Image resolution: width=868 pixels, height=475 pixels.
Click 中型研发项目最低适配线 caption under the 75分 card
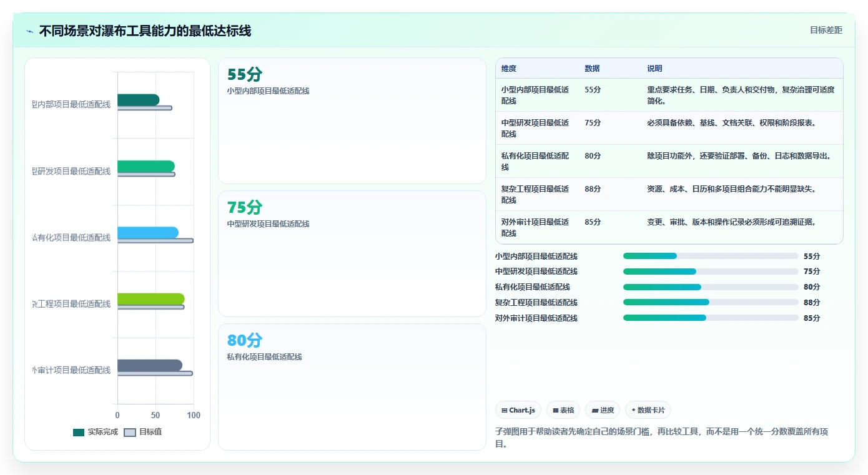click(x=268, y=224)
